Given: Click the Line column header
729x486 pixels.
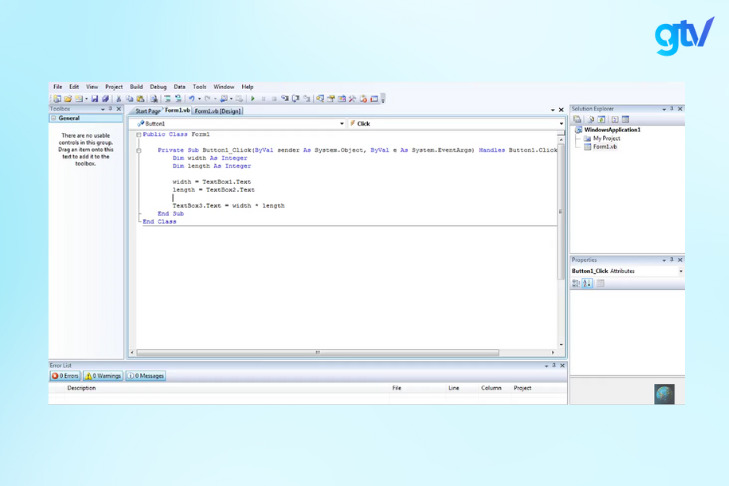Looking at the screenshot, I should 454,388.
